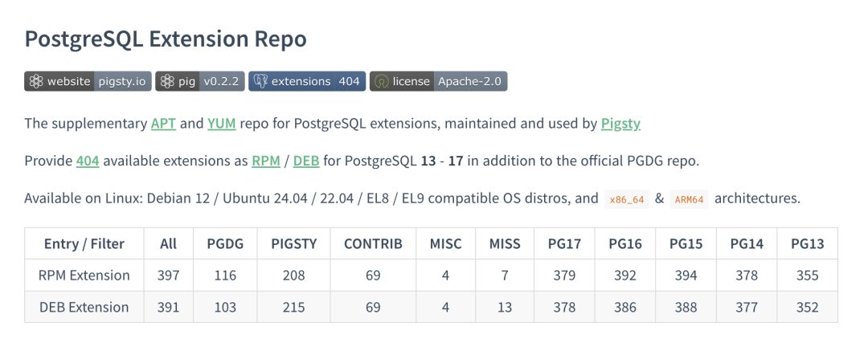
Task: Click the PostgreSQL extensions 404 badge
Action: [307, 81]
